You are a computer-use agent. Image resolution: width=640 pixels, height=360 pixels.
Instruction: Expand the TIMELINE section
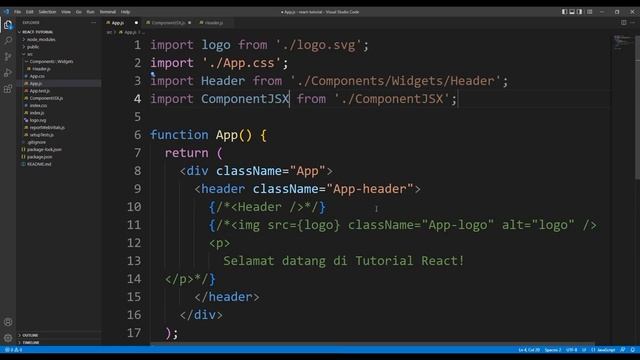coord(31,342)
